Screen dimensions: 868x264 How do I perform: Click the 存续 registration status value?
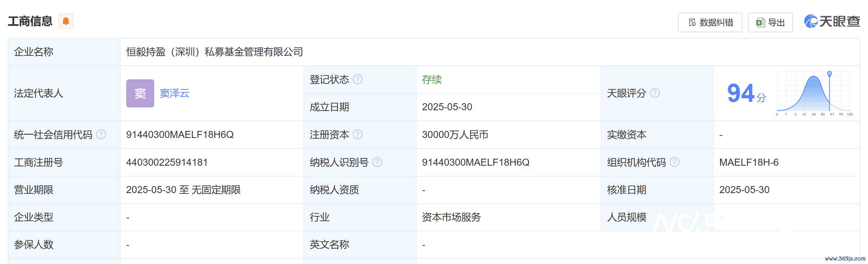coord(432,80)
